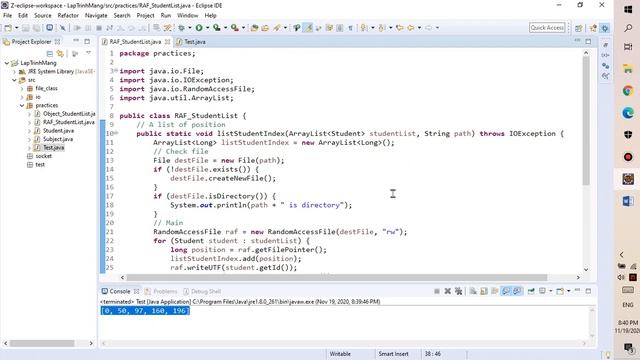Switch to the Debug Shell tab

[206, 291]
